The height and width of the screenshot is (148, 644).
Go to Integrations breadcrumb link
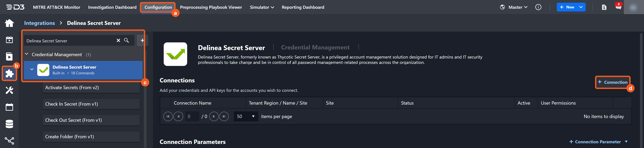pos(40,23)
